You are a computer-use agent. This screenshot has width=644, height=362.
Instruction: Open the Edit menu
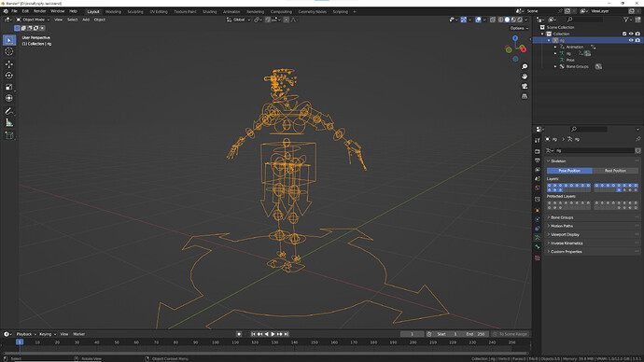click(x=25, y=11)
